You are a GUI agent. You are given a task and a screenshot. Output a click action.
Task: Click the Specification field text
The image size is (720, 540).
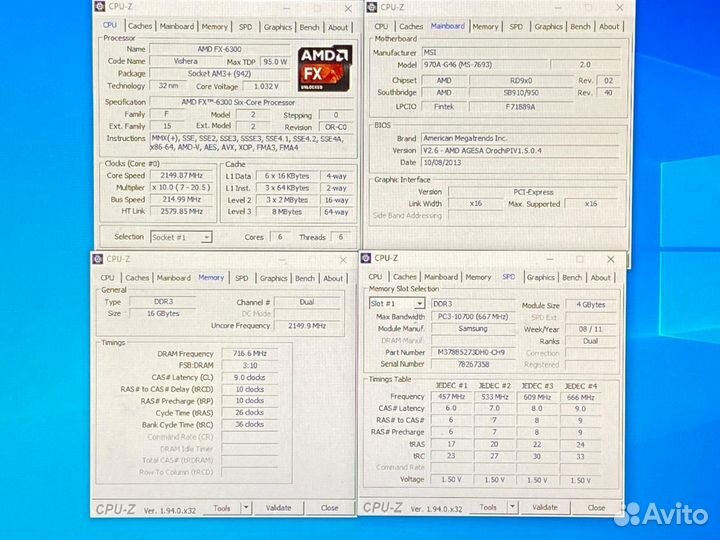pos(252,102)
